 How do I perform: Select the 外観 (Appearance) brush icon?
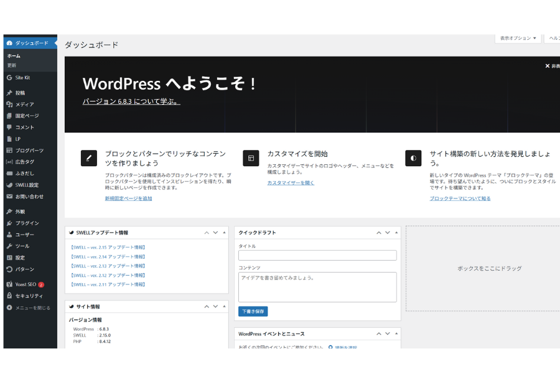click(x=9, y=212)
